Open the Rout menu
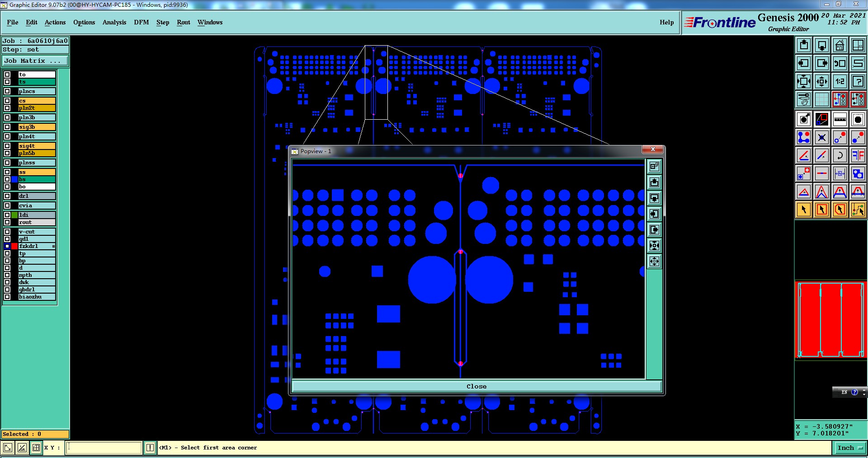 184,22
